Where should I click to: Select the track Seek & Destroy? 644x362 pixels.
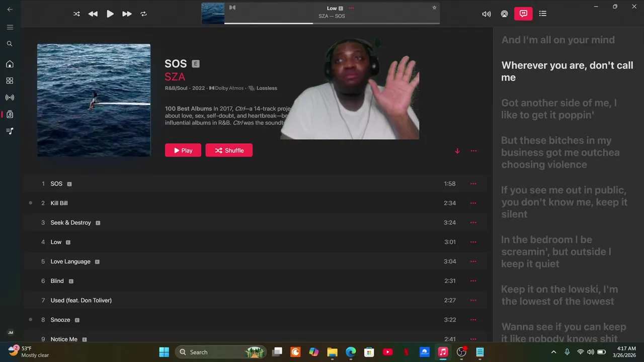coord(255,223)
